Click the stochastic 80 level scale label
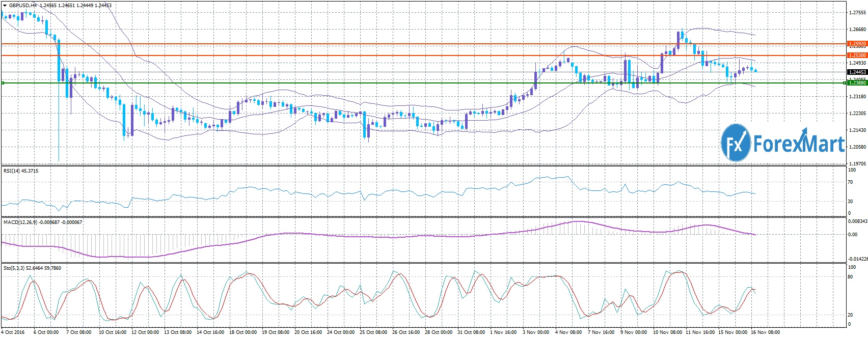This screenshot has width=868, height=338. pyautogui.click(x=850, y=277)
